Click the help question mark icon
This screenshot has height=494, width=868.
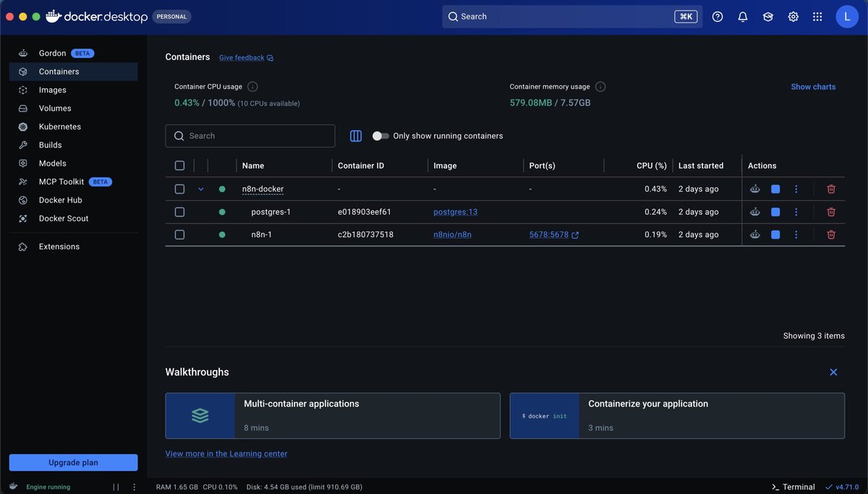tap(718, 17)
